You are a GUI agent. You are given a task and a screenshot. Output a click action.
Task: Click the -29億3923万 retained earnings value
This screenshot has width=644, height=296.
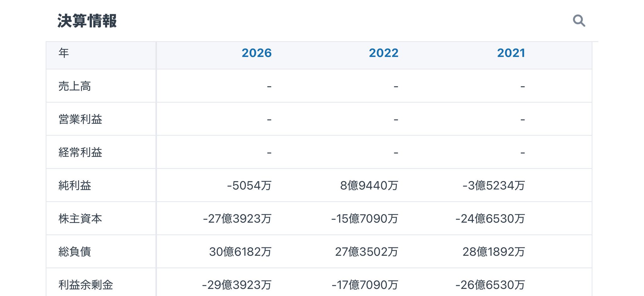236,285
